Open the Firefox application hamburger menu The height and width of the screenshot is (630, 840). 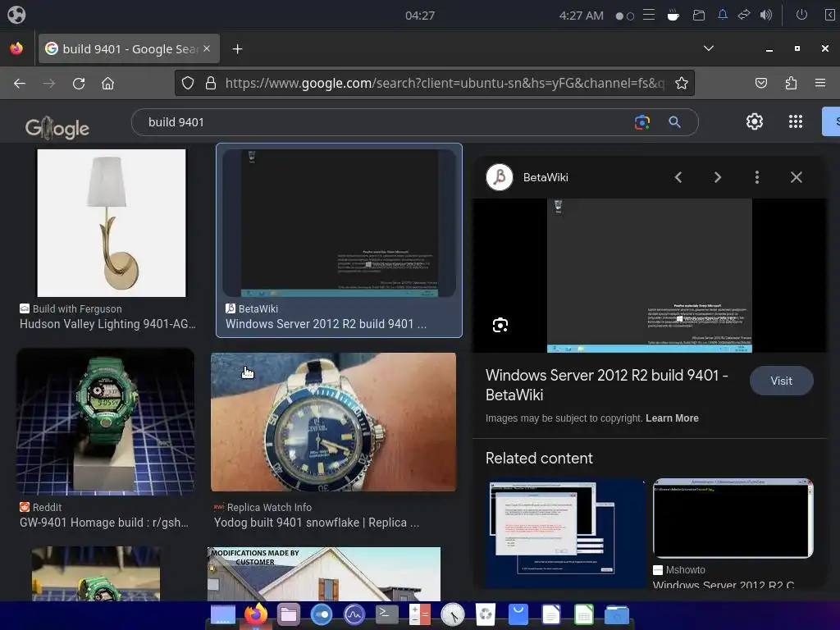(x=820, y=83)
